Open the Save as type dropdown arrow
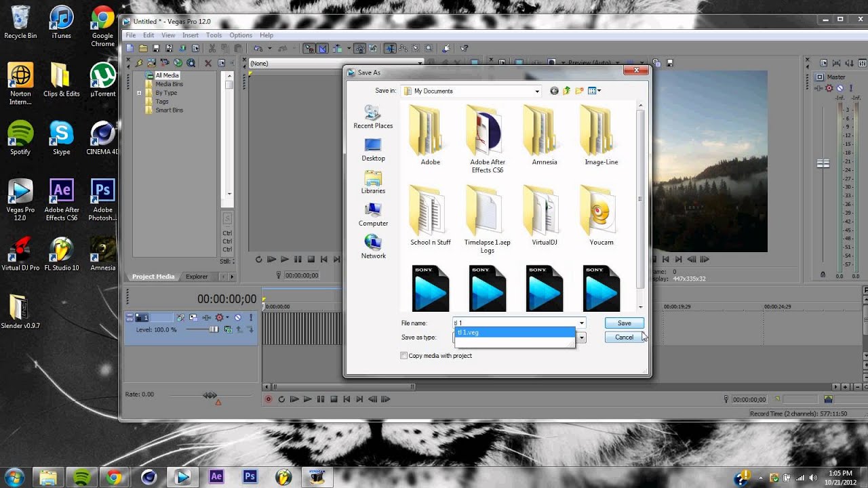The height and width of the screenshot is (488, 868). point(581,338)
